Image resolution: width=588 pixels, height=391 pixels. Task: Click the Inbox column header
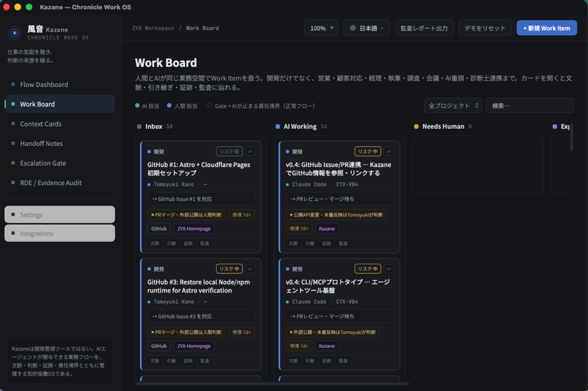[x=155, y=126]
